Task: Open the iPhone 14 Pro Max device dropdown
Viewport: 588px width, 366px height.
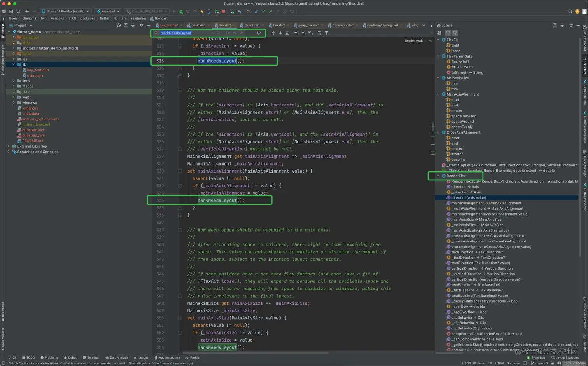Action: tap(65, 12)
